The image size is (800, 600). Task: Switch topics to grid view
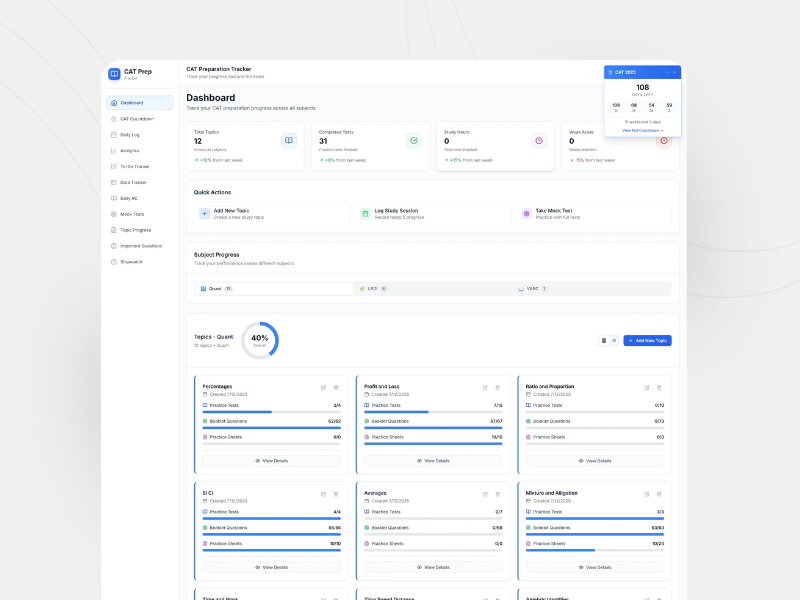604,340
